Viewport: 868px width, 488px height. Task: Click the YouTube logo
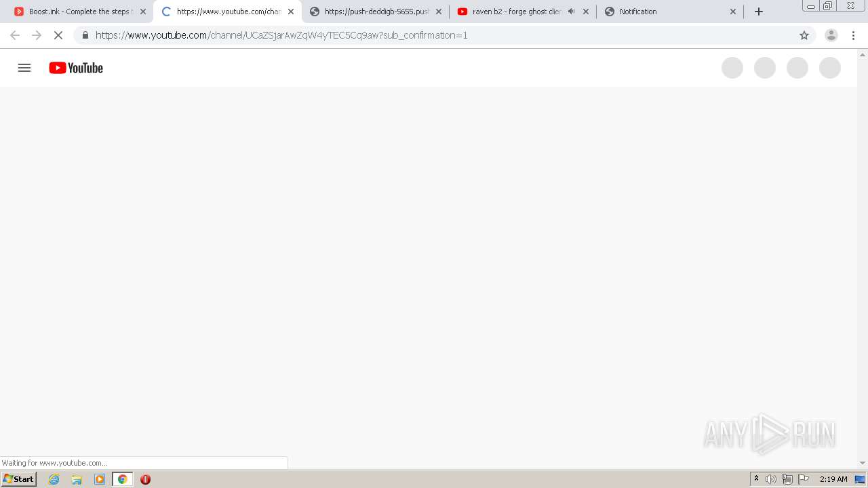[x=76, y=68]
